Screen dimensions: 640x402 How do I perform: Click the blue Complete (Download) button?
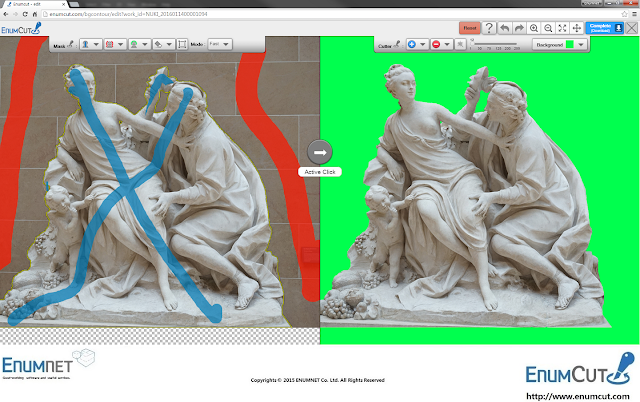click(604, 28)
